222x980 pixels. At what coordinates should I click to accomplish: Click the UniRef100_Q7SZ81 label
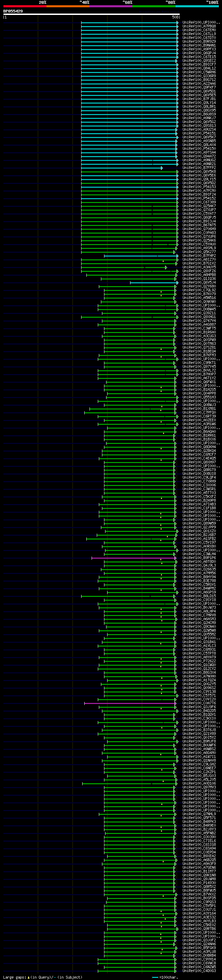199,348
